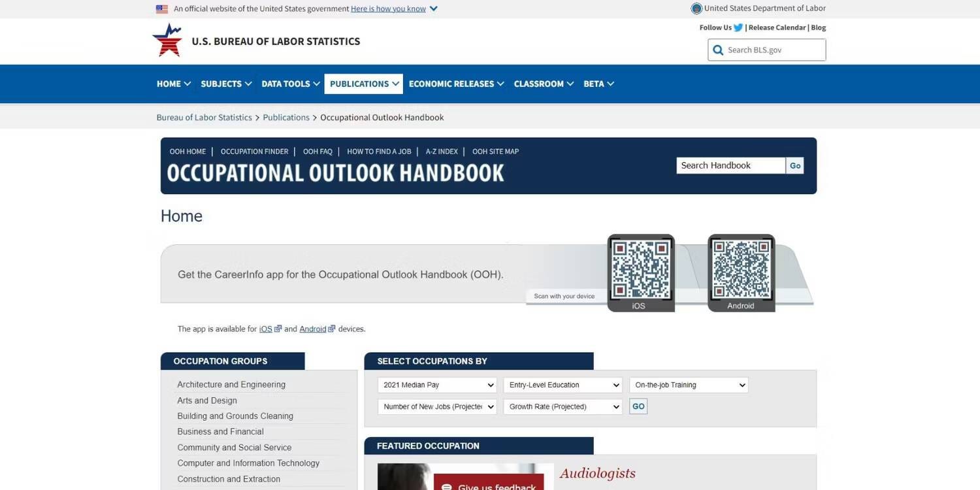
Task: Go to Publications breadcrumb link
Action: coord(286,118)
